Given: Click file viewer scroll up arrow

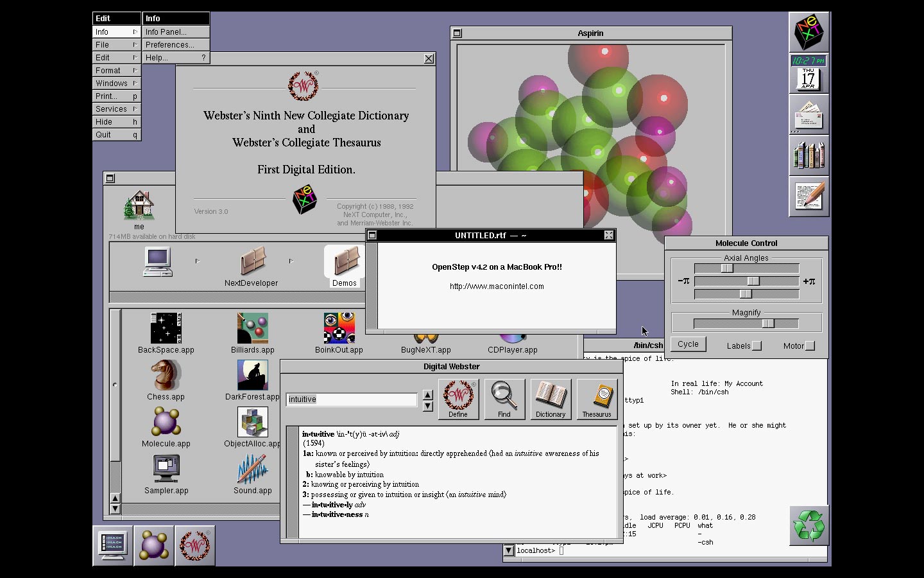Looking at the screenshot, I should tap(115, 498).
